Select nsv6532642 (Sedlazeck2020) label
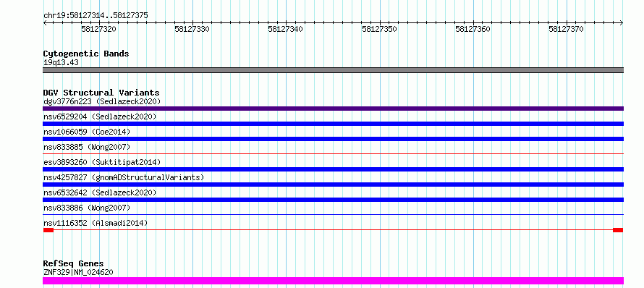 100,192
